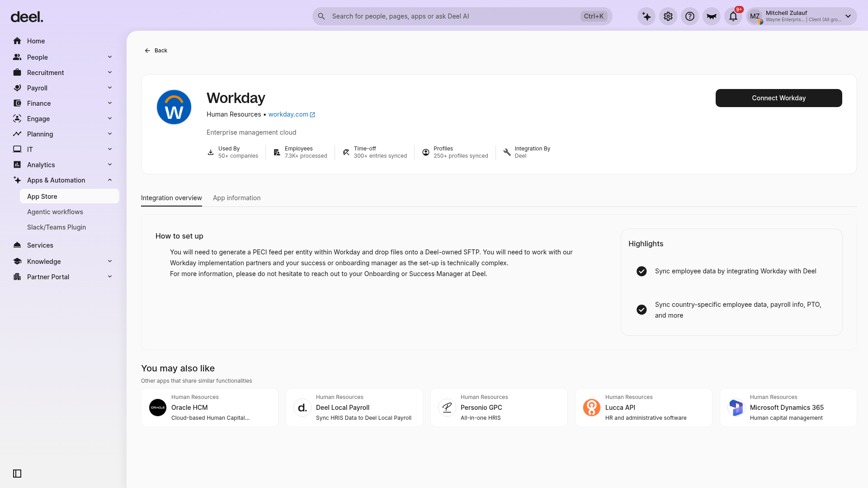Expand the Finance menu chevron
Screen dimensions: 868x488
click(x=110, y=103)
